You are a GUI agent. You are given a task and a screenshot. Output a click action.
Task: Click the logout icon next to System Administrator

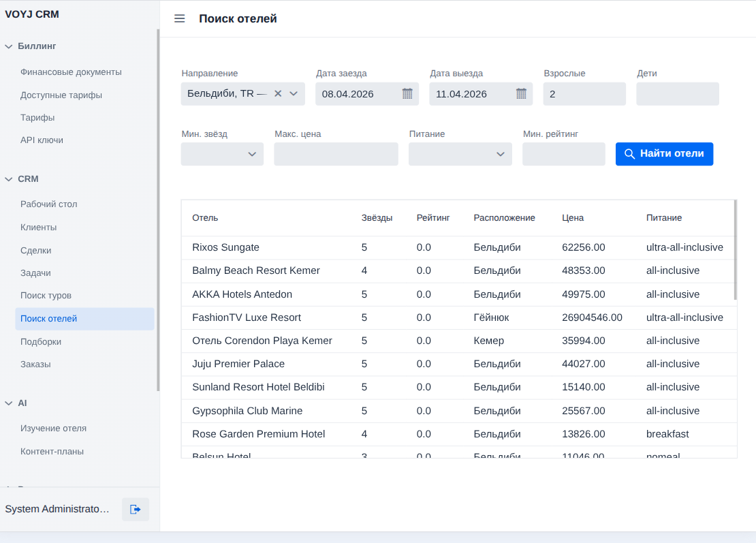[135, 509]
